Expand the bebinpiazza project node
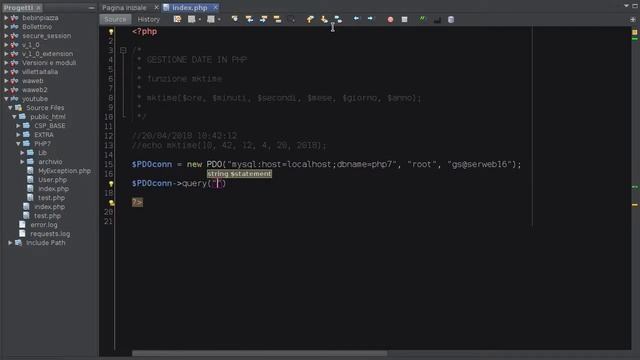The width and height of the screenshot is (640, 360). (6, 18)
